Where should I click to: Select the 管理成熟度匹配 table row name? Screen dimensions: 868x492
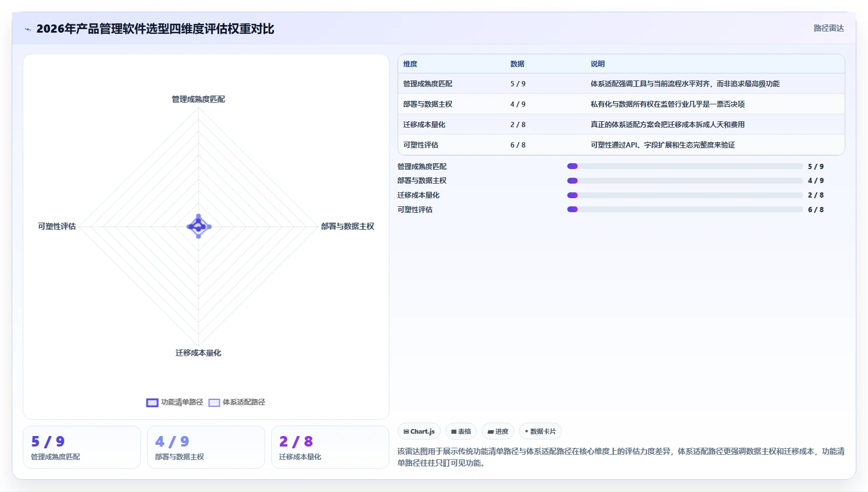tap(428, 84)
